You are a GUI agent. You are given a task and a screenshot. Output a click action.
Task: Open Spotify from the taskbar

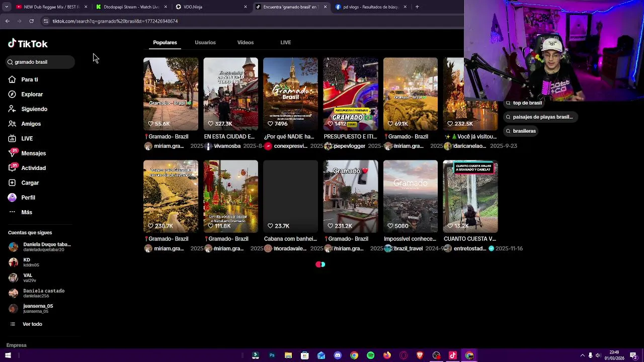pyautogui.click(x=371, y=355)
